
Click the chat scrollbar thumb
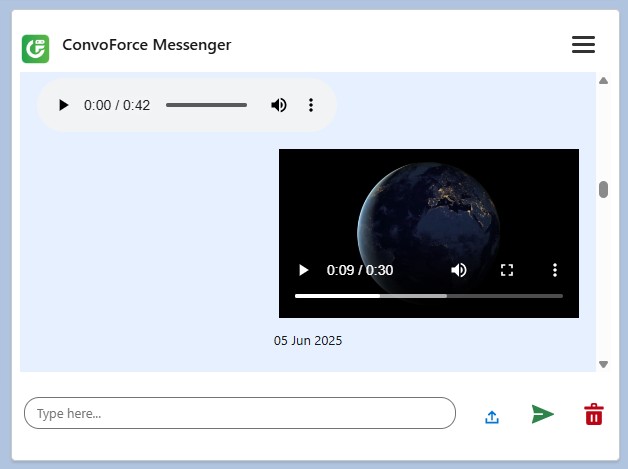pos(603,190)
